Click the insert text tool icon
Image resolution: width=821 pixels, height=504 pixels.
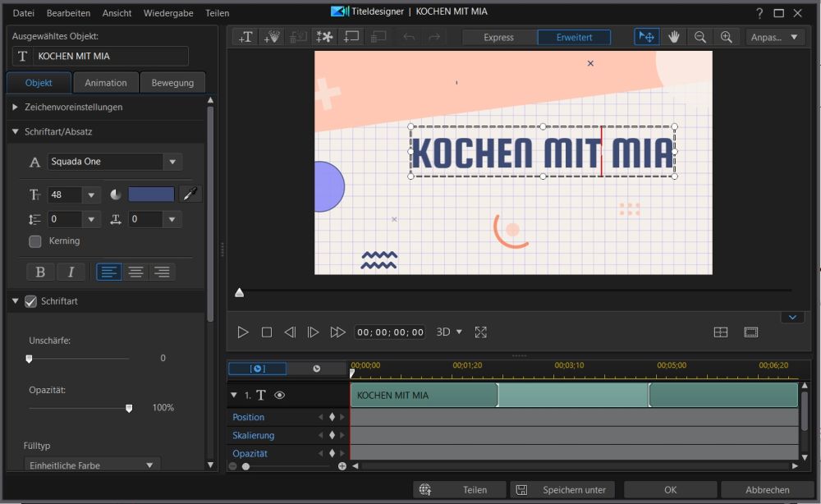pos(245,37)
